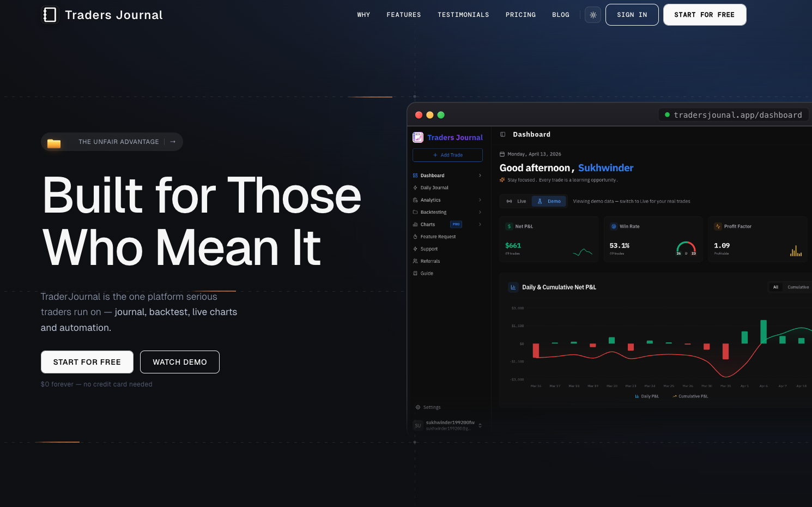Click the 53.1% win rate value

point(620,246)
